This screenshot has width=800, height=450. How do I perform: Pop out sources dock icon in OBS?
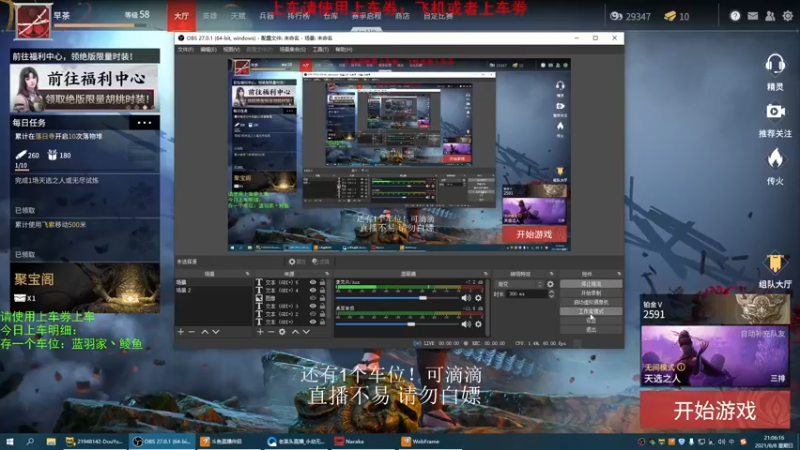(x=327, y=274)
